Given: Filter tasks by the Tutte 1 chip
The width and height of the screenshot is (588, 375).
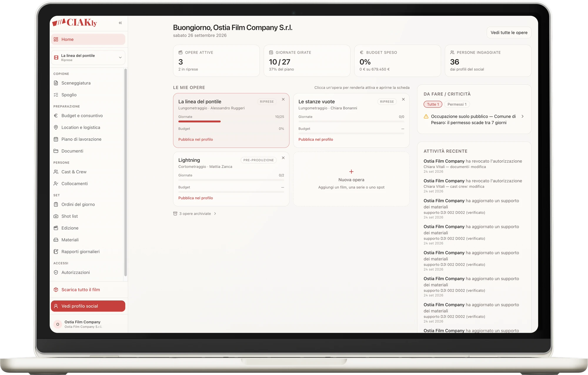Looking at the screenshot, I should pos(433,104).
